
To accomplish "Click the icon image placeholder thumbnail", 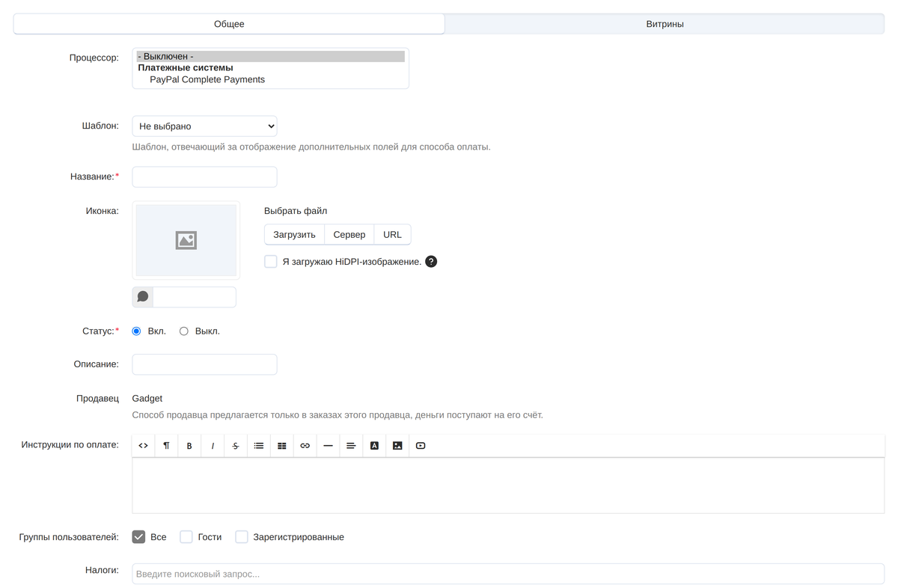I will point(186,240).
